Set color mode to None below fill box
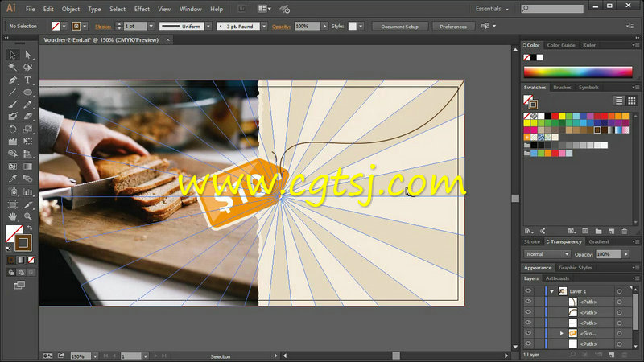The height and width of the screenshot is (362, 644). click(x=31, y=260)
